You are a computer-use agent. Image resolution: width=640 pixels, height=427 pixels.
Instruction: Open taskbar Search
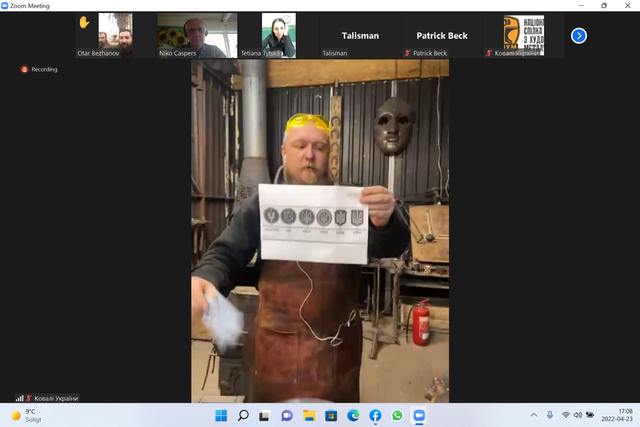click(241, 415)
